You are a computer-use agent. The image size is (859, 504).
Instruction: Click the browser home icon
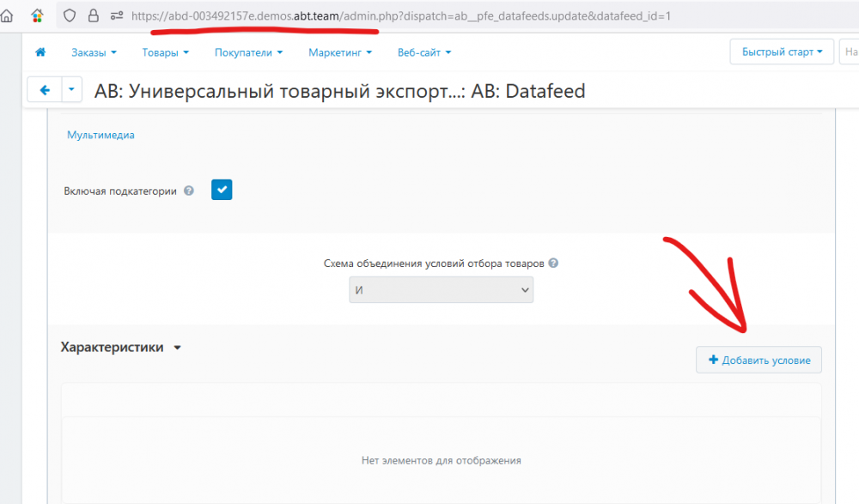pyautogui.click(x=7, y=15)
